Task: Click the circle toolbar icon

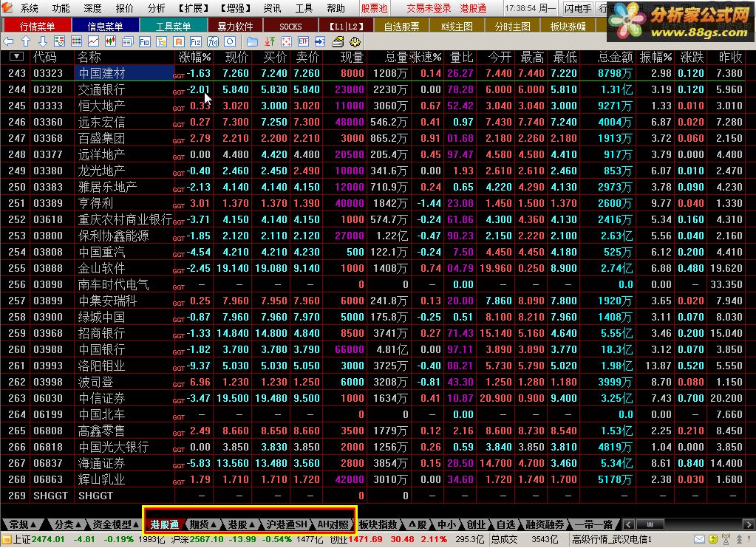Action: coord(230,41)
